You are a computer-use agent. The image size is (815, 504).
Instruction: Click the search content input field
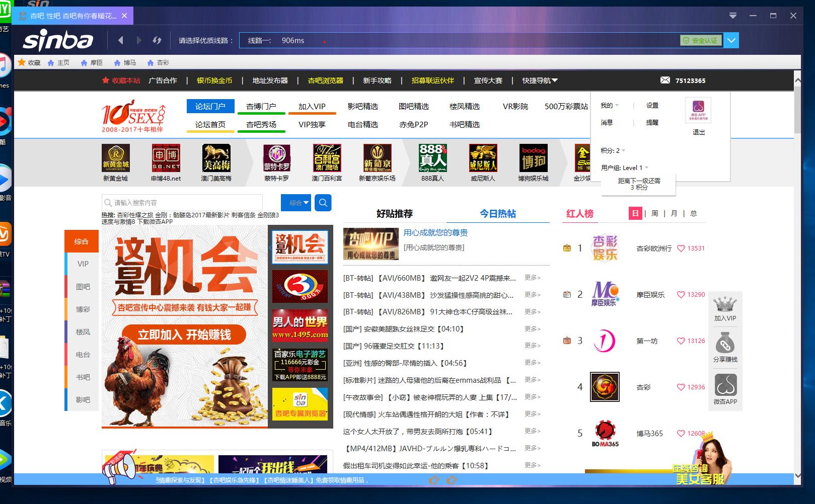pyautogui.click(x=182, y=203)
